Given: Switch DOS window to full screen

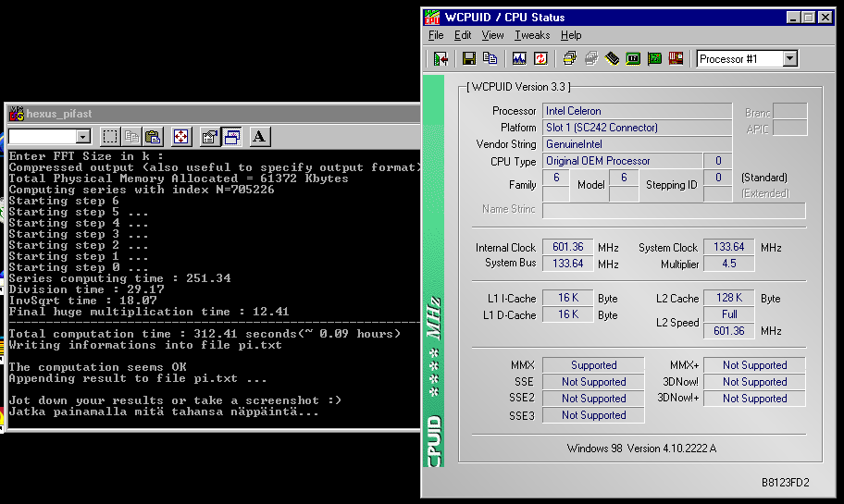Looking at the screenshot, I should tap(181, 137).
